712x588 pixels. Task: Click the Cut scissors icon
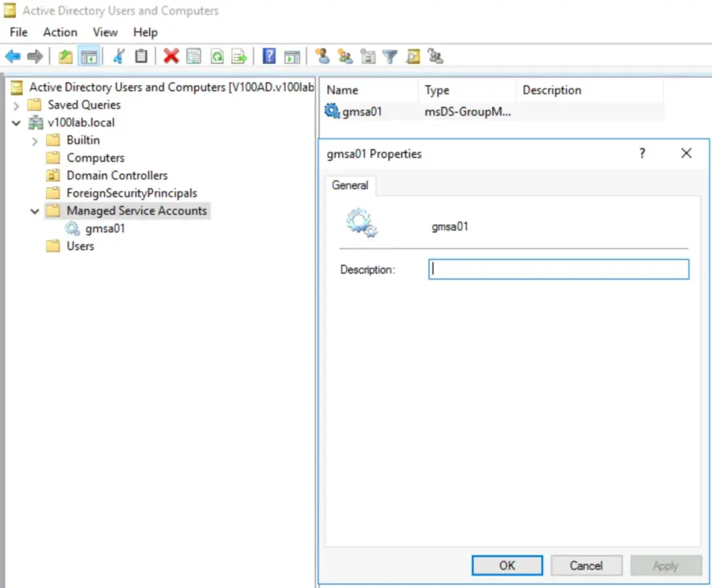[119, 57]
